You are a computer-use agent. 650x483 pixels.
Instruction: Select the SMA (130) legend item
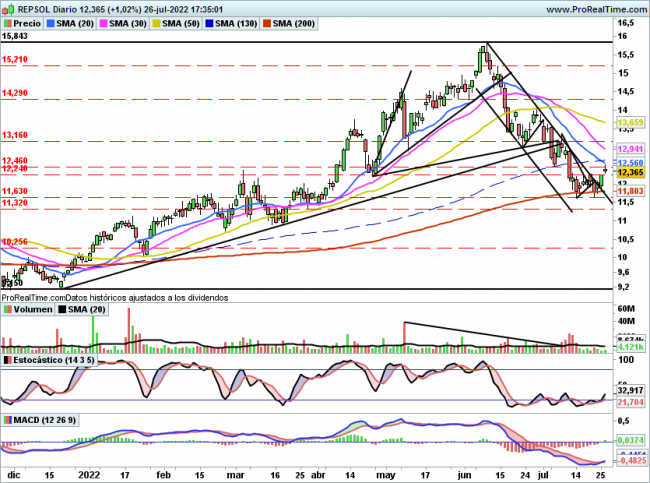[x=232, y=24]
